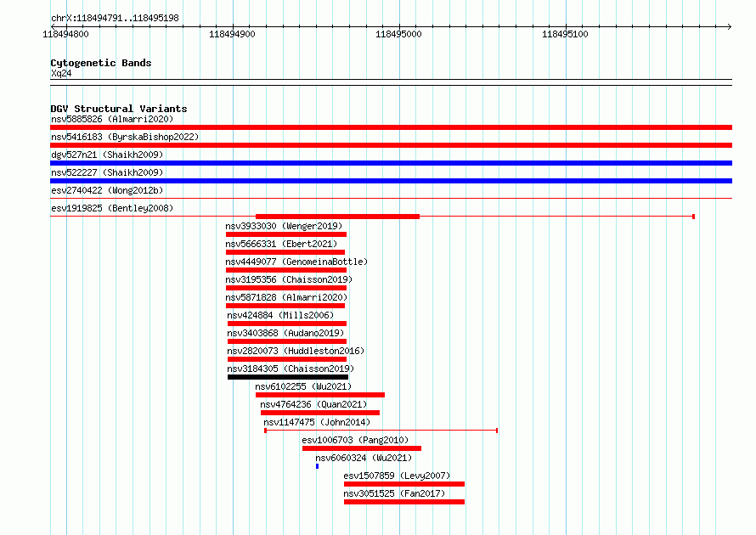Click the chrX:118494791..118495198 region label
The image size is (756, 535).
click(115, 18)
